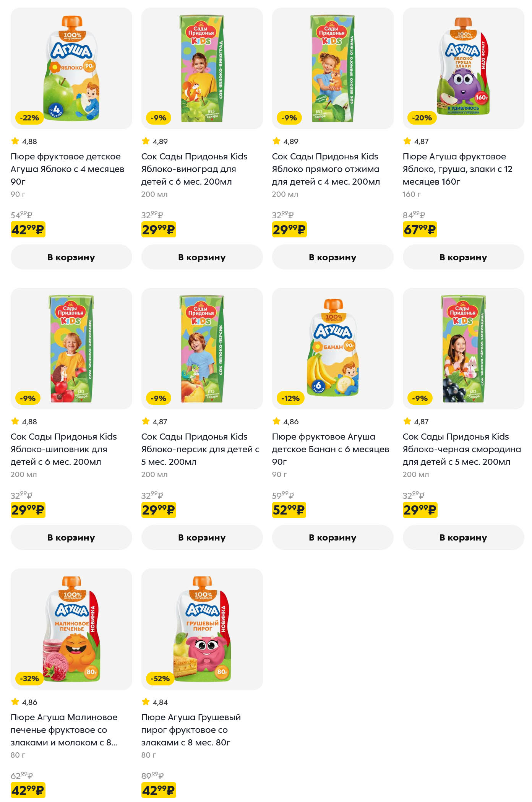Open Агуша Грушевый пирог product image
Screen dimensions: 532x802
(202, 629)
